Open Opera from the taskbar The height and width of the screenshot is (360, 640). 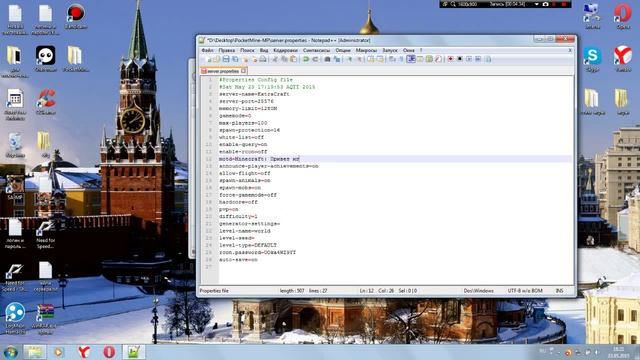tap(109, 352)
